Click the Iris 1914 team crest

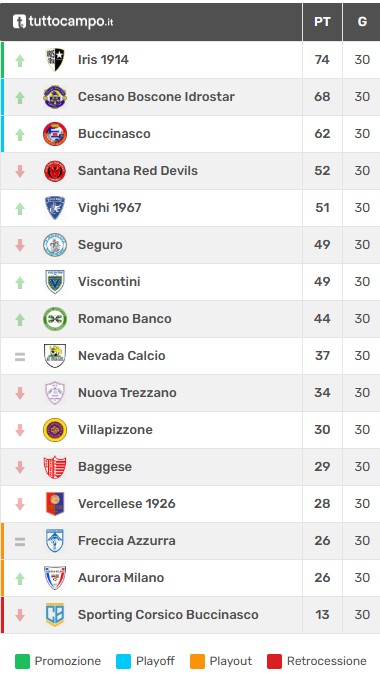(55, 60)
